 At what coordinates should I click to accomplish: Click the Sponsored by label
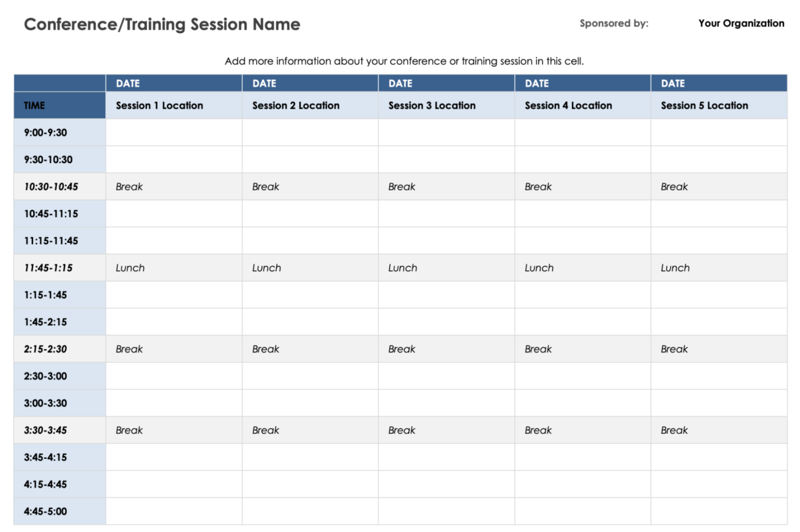pos(614,23)
